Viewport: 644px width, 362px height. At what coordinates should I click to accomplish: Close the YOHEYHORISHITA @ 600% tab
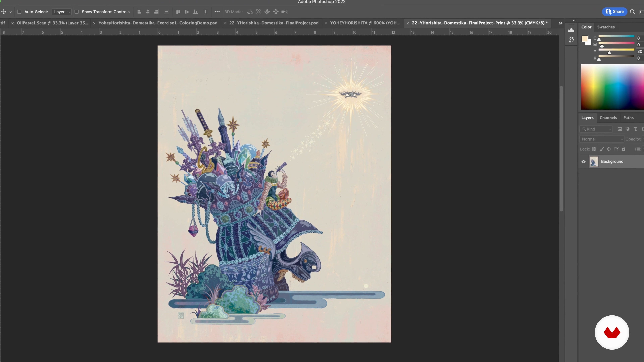point(326,23)
